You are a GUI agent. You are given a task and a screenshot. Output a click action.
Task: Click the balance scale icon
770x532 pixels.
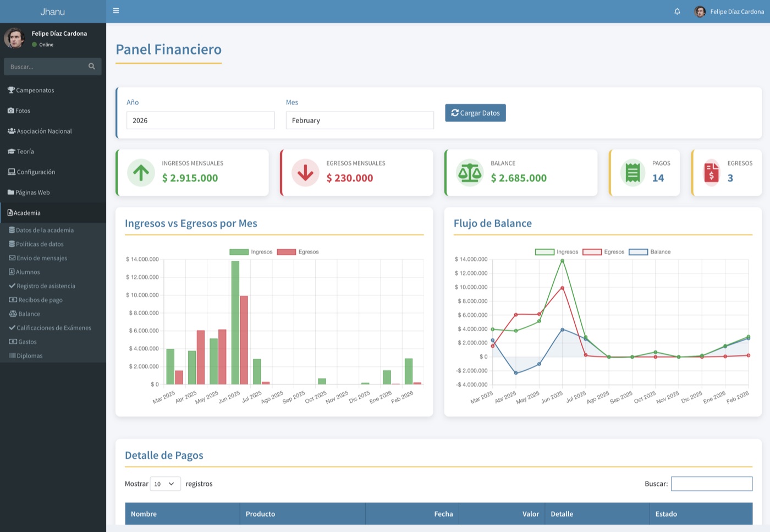(x=470, y=173)
